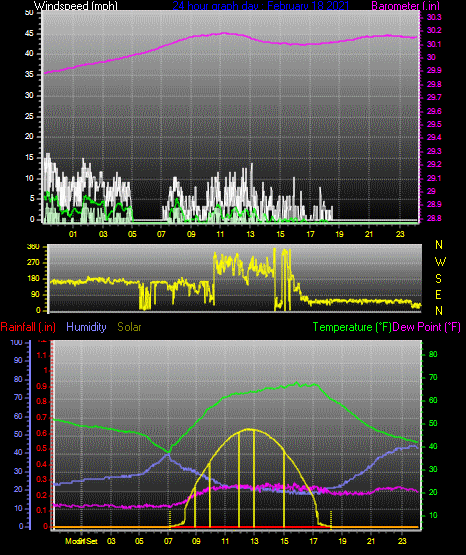Click the barometer axis value 30.1
The width and height of the screenshot is (466, 555).
tap(434, 44)
